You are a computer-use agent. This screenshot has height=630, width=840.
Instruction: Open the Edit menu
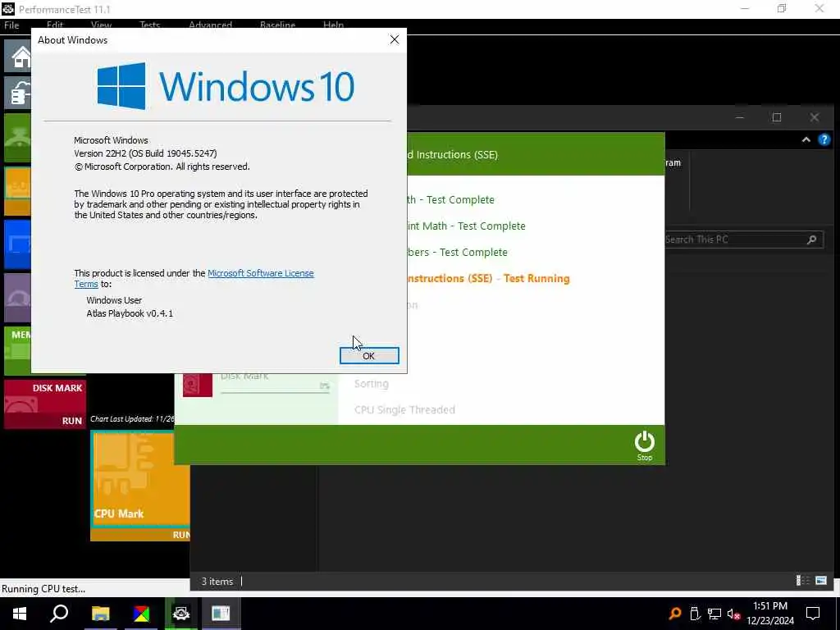(55, 25)
